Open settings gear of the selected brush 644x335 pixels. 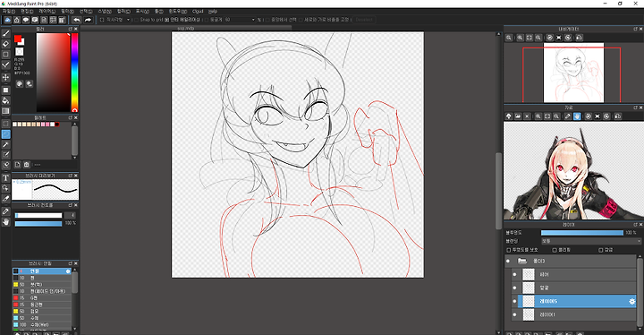pyautogui.click(x=68, y=271)
